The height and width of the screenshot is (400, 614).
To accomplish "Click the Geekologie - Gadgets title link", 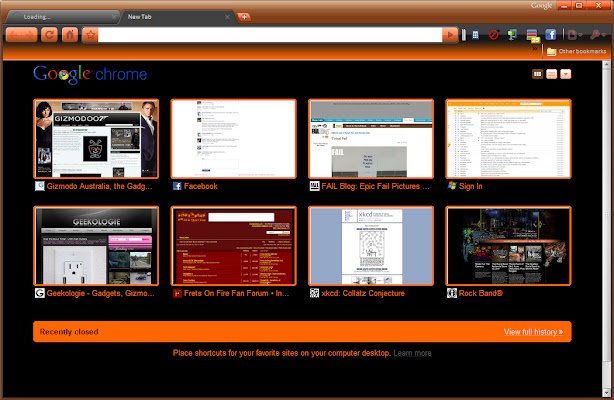I will (100, 293).
